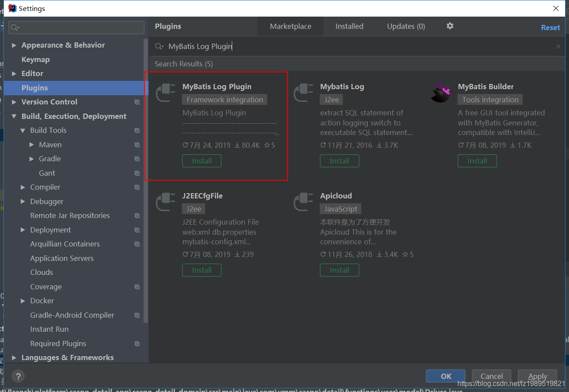Image resolution: width=569 pixels, height=392 pixels.
Task: Install the Apicloud plugin
Action: [x=339, y=270]
